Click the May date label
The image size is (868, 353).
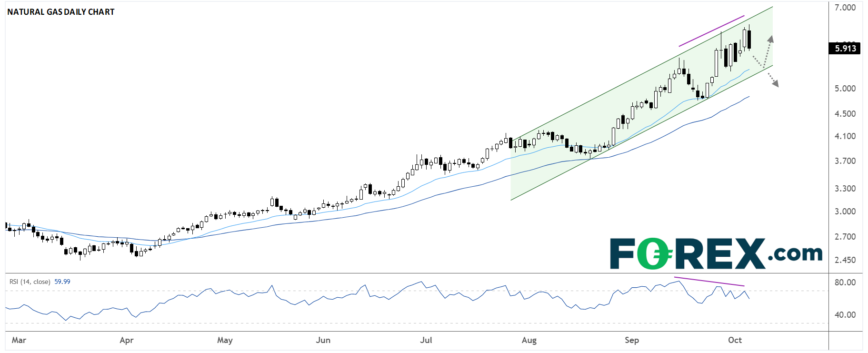225,340
